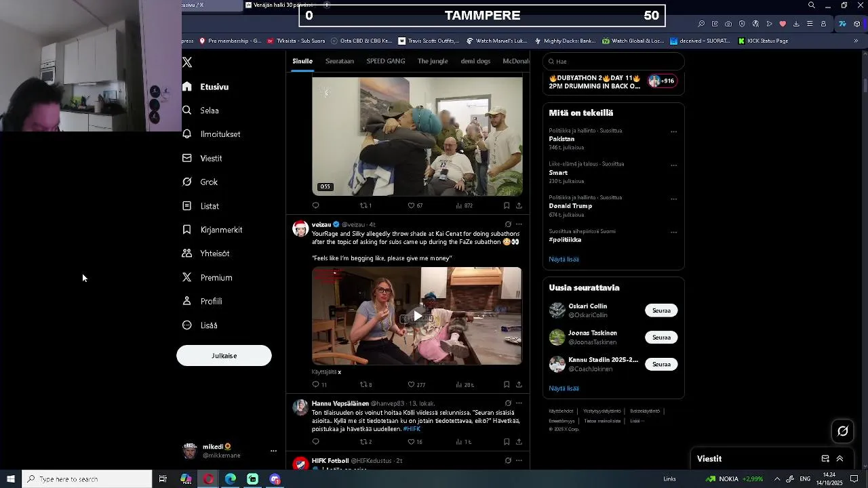
Task: Expand the bookmarks overflow chevron
Action: pyautogui.click(x=856, y=41)
